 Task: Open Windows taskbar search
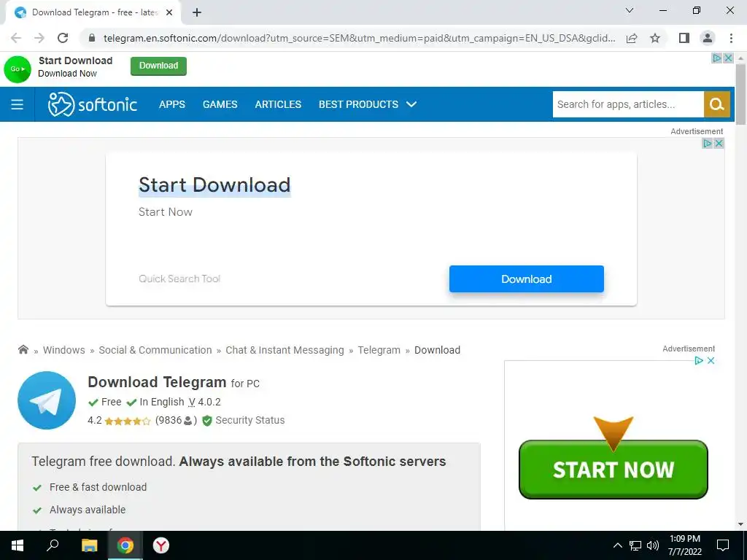pyautogui.click(x=53, y=545)
